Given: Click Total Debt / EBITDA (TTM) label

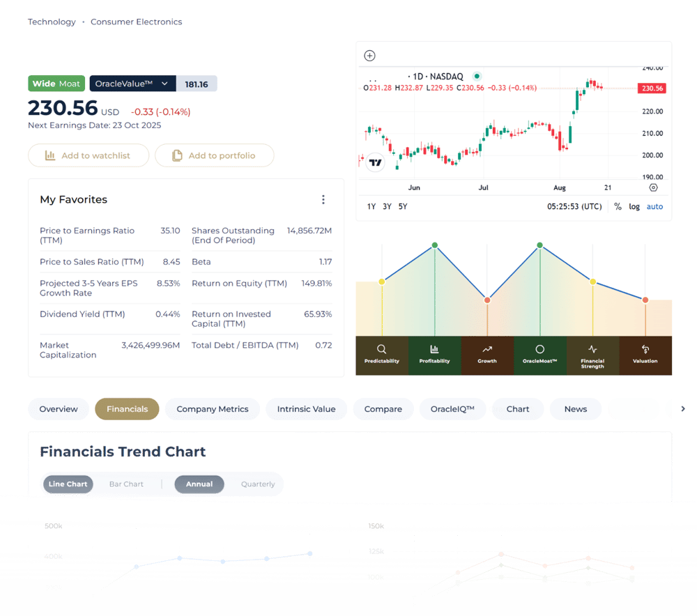Looking at the screenshot, I should [245, 346].
